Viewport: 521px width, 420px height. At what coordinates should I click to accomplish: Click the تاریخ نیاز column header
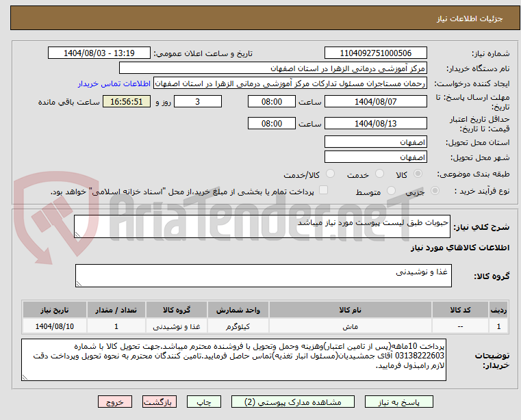(x=55, y=310)
